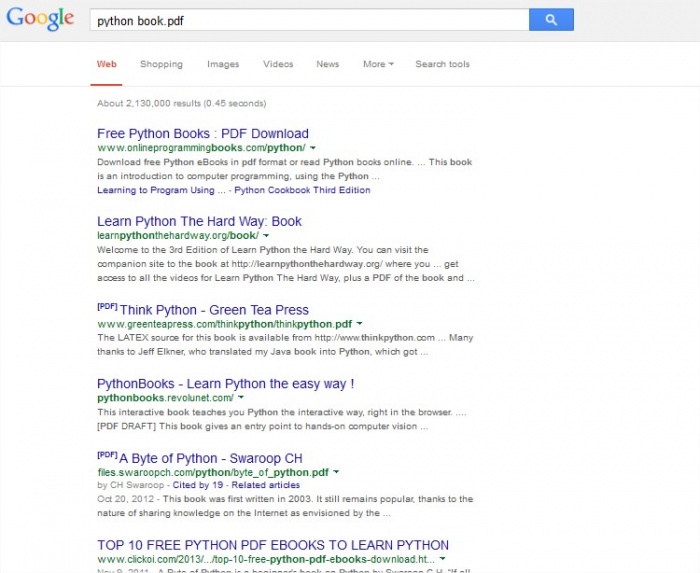Open Search tools options
Screen dimensions: 700x573
pos(442,64)
